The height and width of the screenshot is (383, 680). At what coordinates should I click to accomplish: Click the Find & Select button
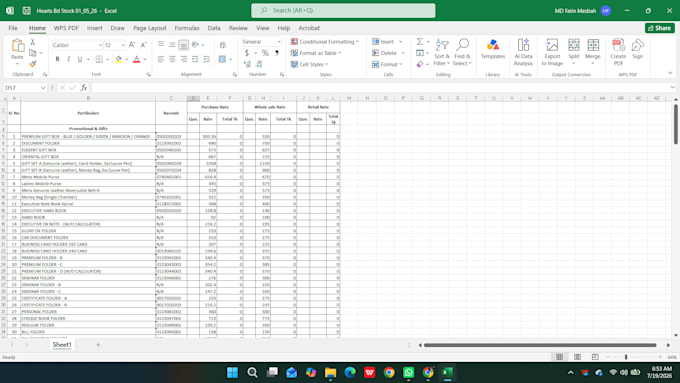pos(462,52)
